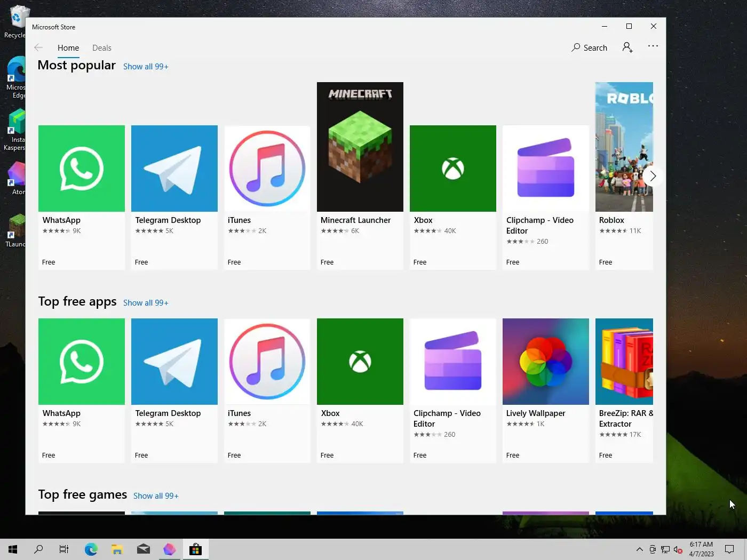Open the Minecraft Launcher tile

(360, 175)
